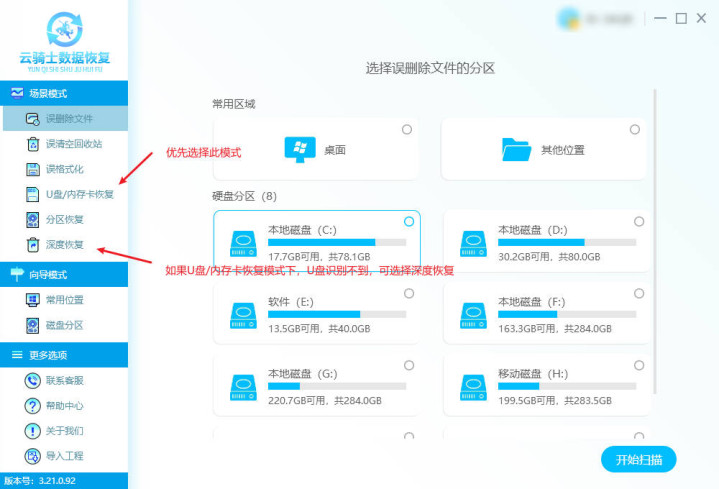
Task: Click the drive icon for 软件 (E:)
Action: [243, 316]
